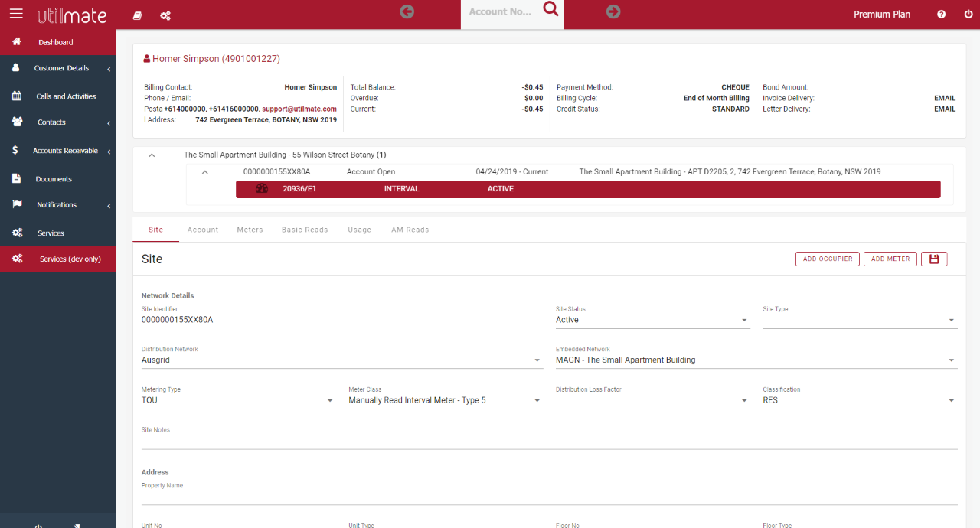Open the help question mark icon
This screenshot has width=980, height=528.
point(941,15)
